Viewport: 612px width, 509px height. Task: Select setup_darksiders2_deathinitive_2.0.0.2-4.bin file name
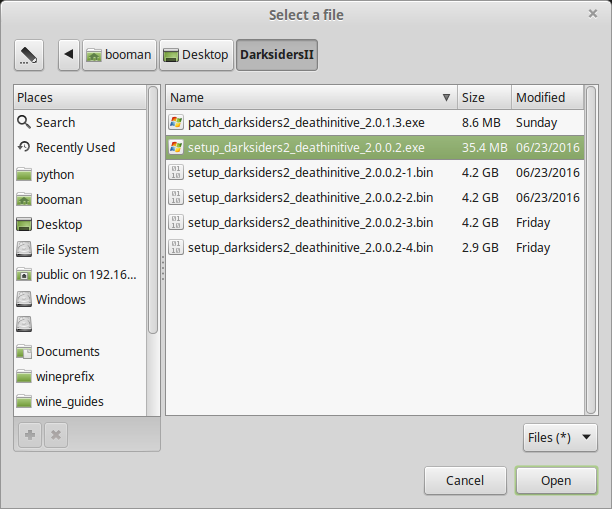click(x=310, y=247)
